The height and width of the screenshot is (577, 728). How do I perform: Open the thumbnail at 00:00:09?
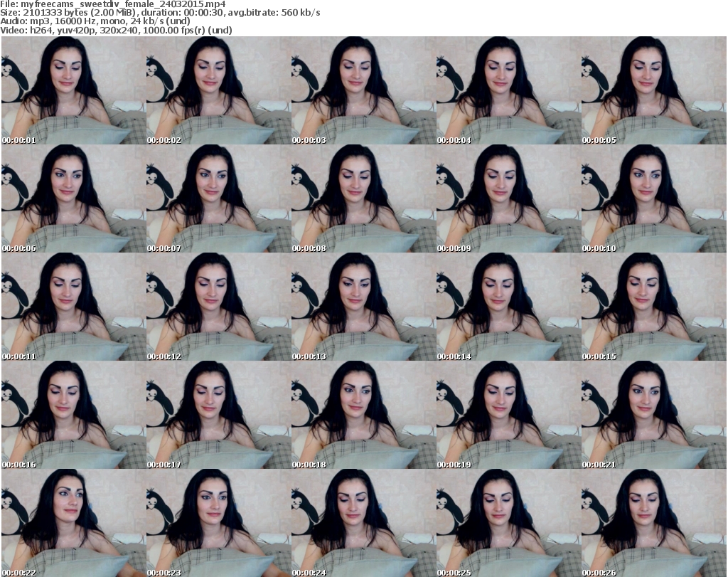tap(508, 198)
